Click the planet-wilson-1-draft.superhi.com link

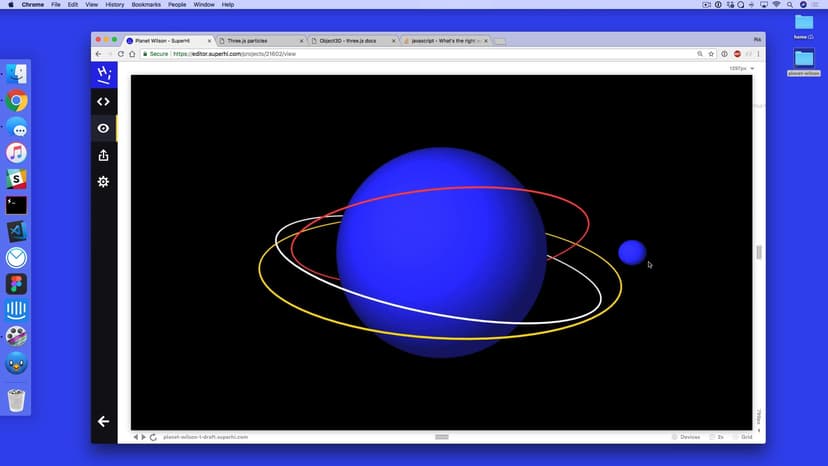pyautogui.click(x=205, y=437)
